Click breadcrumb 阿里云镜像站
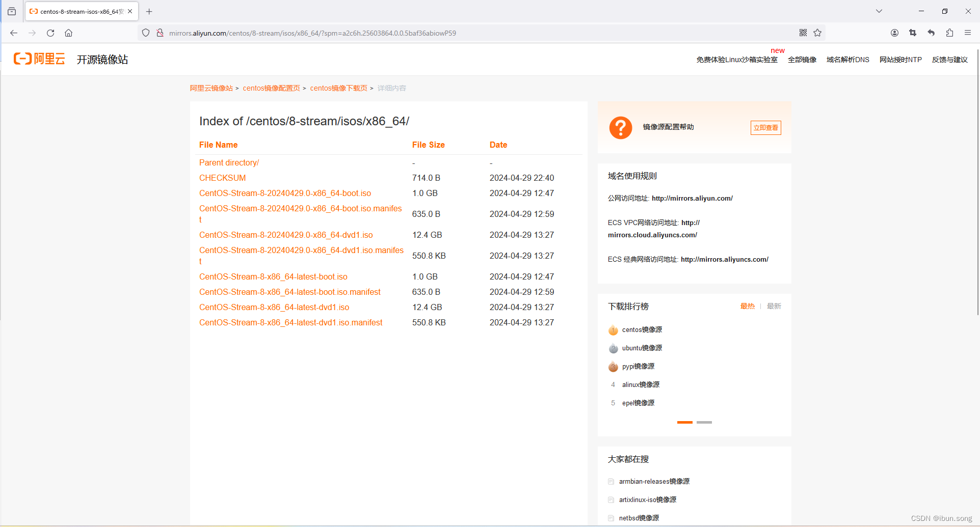 point(211,88)
